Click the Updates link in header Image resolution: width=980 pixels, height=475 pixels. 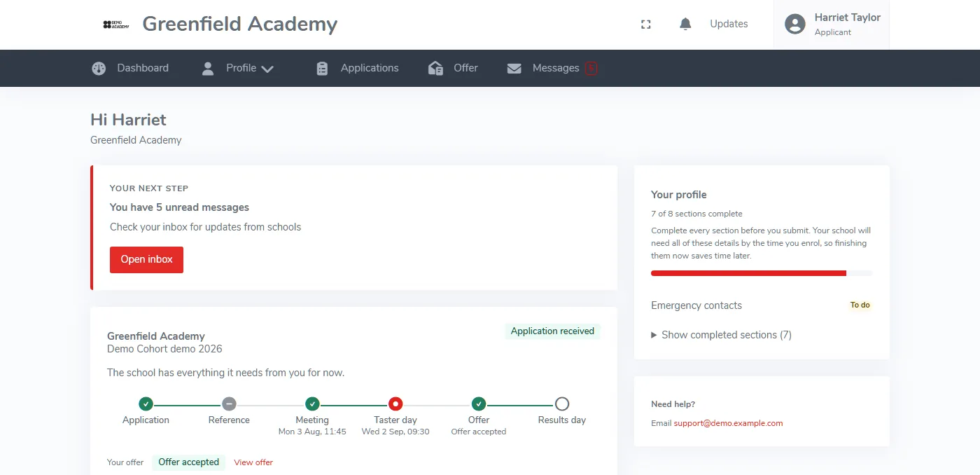[x=729, y=24]
